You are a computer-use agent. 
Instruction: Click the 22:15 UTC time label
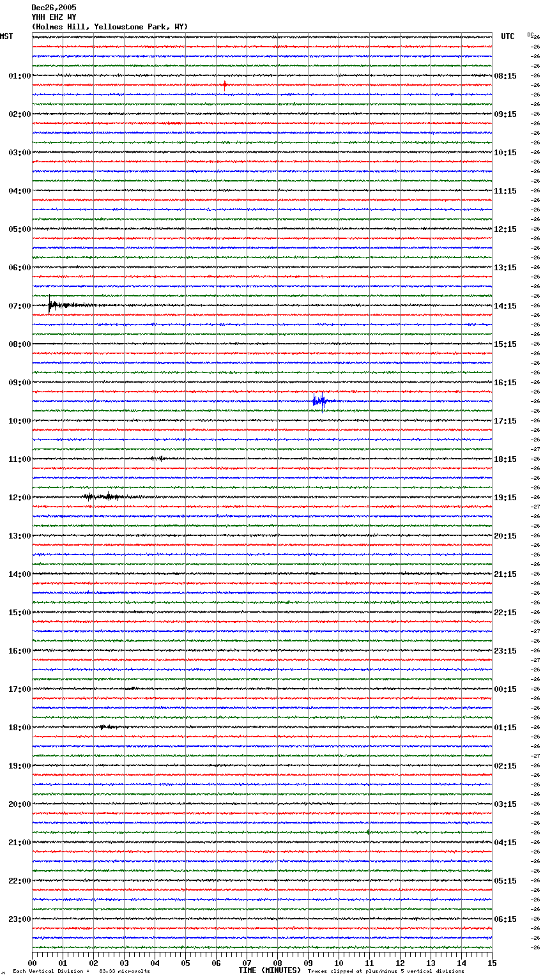(505, 613)
